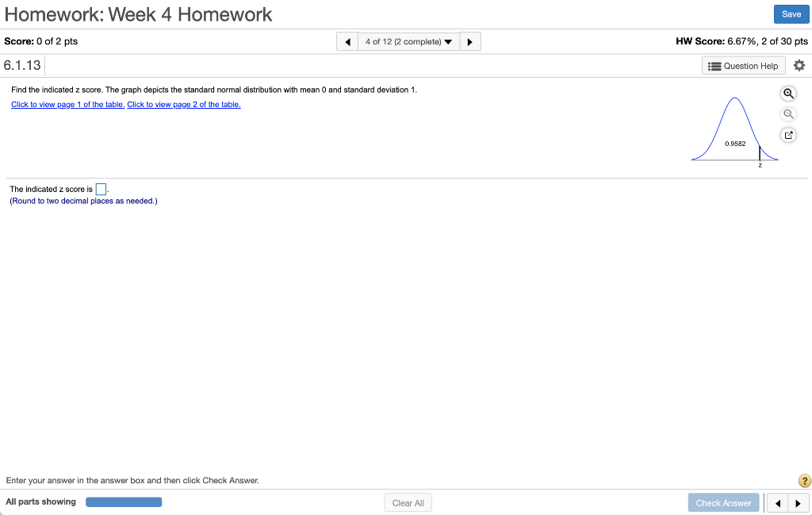Click the Clear All button
812x515 pixels.
click(x=408, y=502)
